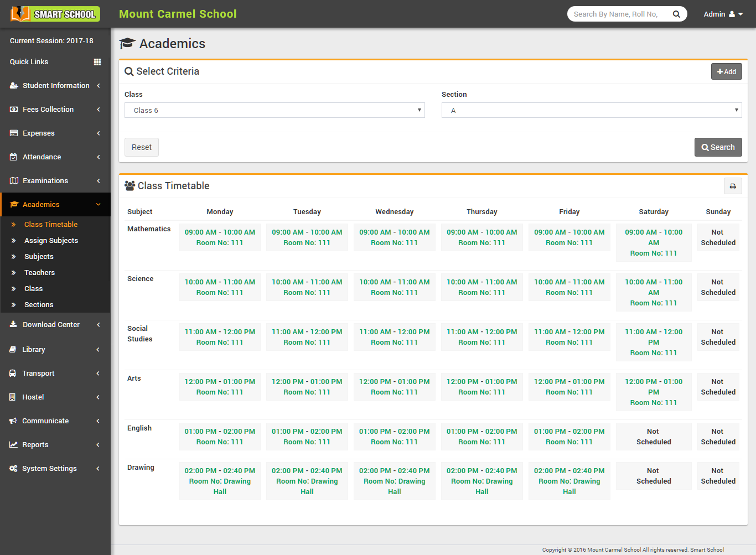Click the Fees Collection sidebar icon
756x555 pixels.
tap(13, 109)
